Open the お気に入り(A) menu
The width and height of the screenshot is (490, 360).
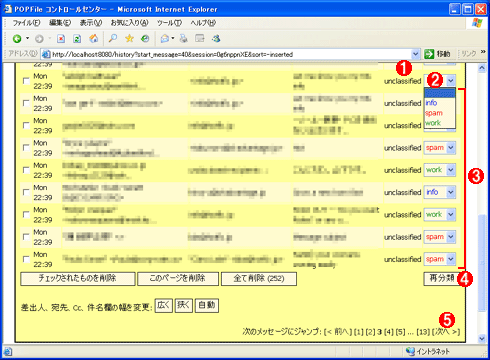(x=129, y=23)
